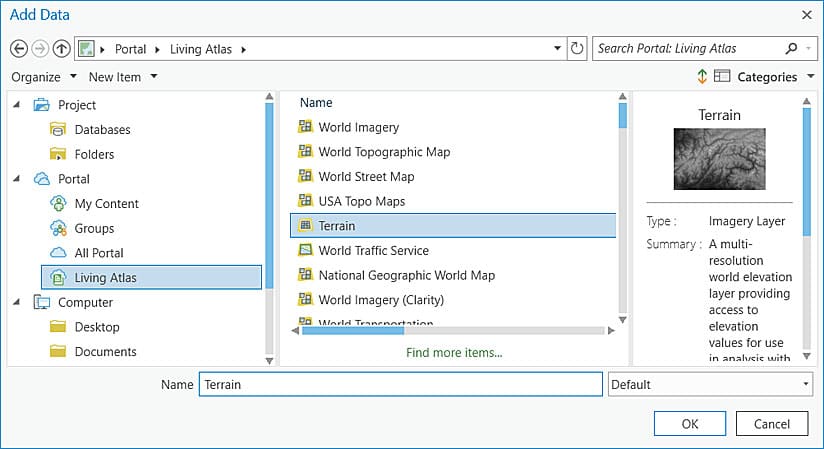
Task: Click the OK button
Action: tap(690, 423)
